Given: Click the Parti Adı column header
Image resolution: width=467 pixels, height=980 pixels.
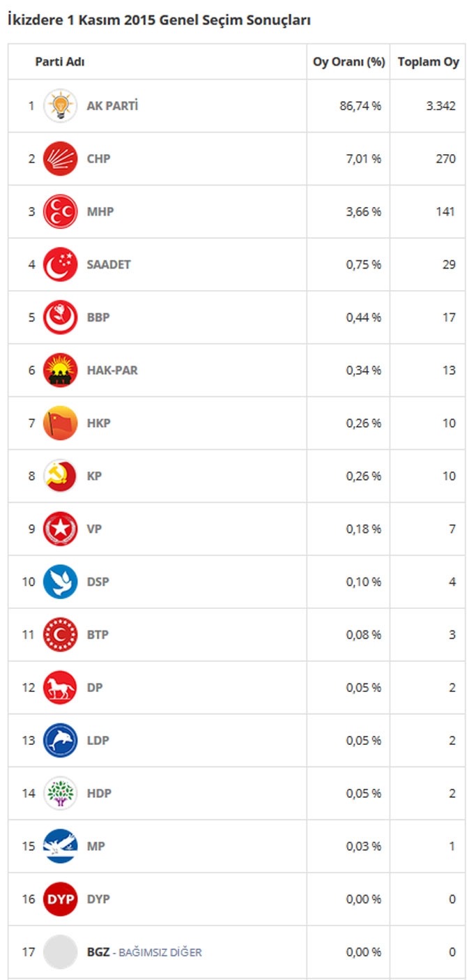Looking at the screenshot, I should coord(60,62).
